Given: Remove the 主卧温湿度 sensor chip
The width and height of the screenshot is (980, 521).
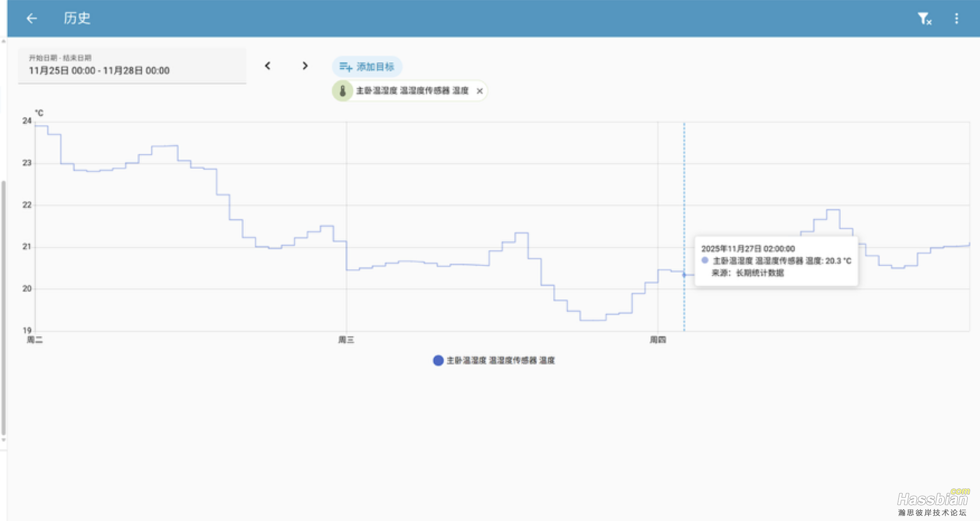Looking at the screenshot, I should (480, 91).
